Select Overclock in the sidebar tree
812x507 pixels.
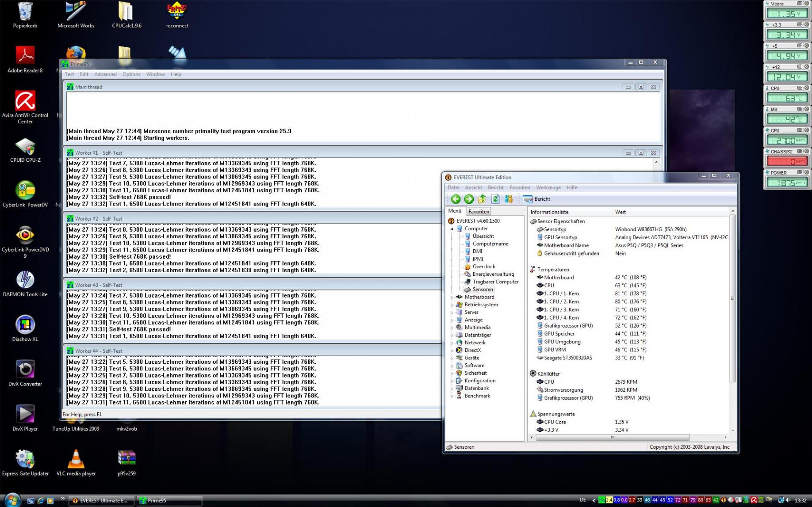pyautogui.click(x=483, y=267)
